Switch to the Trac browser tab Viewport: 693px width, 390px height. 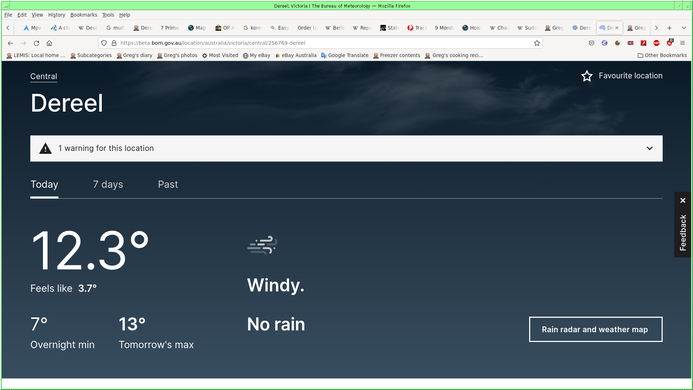[416, 28]
